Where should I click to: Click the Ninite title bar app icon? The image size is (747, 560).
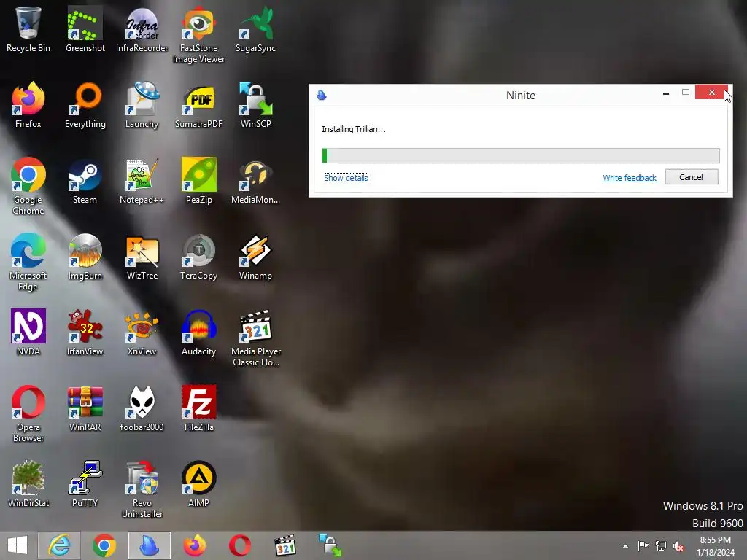coord(322,95)
